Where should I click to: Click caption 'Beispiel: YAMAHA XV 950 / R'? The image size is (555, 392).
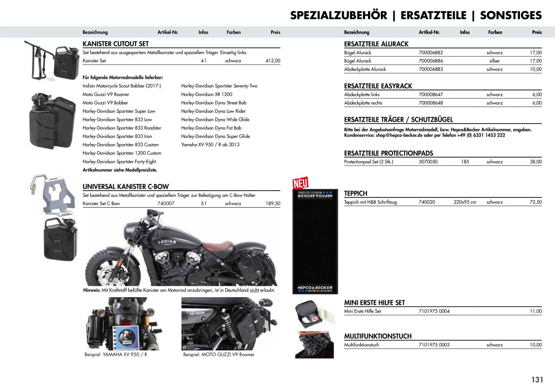click(116, 355)
